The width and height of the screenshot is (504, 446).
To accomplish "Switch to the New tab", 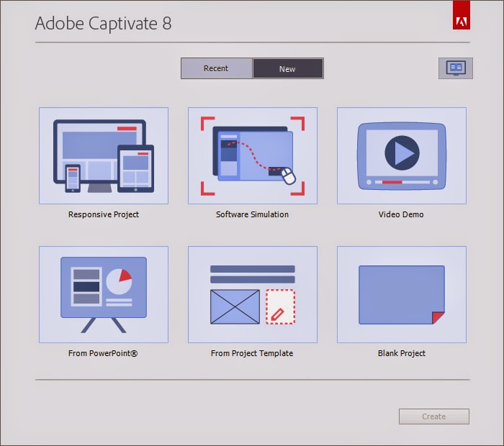I will point(288,68).
